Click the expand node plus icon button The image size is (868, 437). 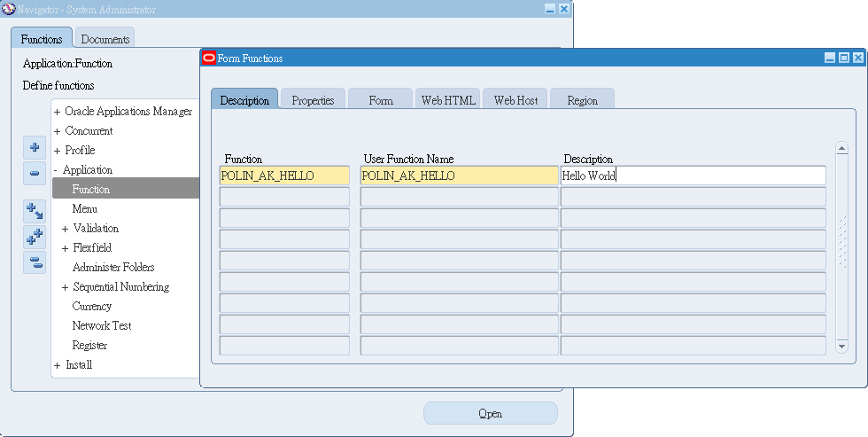point(35,147)
